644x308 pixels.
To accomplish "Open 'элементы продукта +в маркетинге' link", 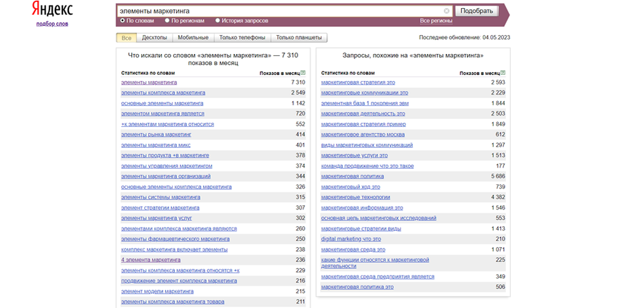I will pyautogui.click(x=165, y=155).
